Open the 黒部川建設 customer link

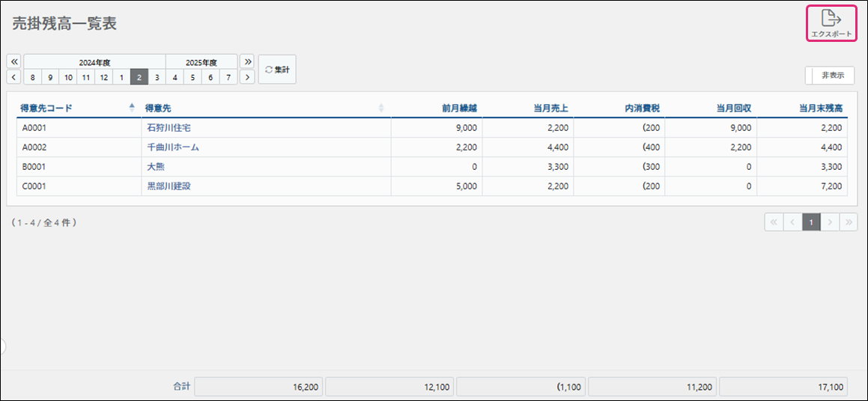pyautogui.click(x=169, y=186)
